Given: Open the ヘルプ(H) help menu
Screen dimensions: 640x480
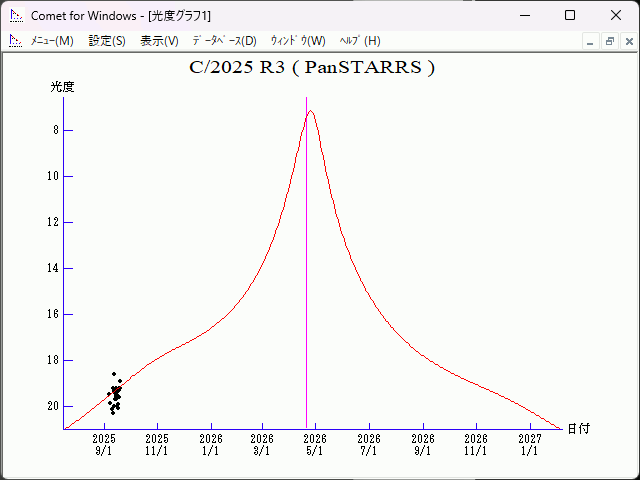Looking at the screenshot, I should click(360, 41).
